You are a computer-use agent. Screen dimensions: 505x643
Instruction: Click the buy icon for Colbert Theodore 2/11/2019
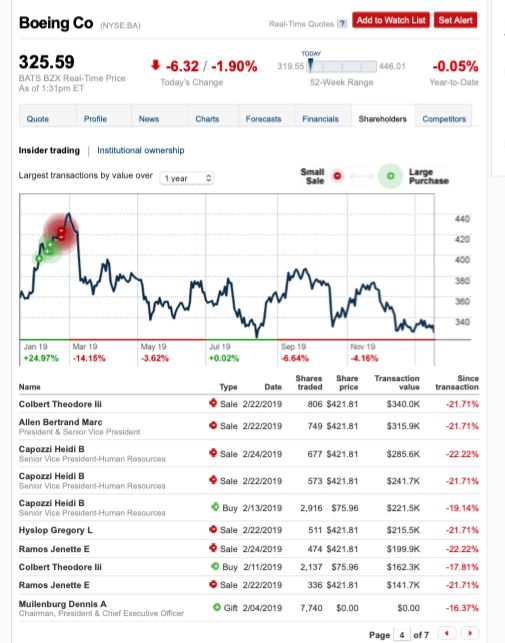point(215,566)
